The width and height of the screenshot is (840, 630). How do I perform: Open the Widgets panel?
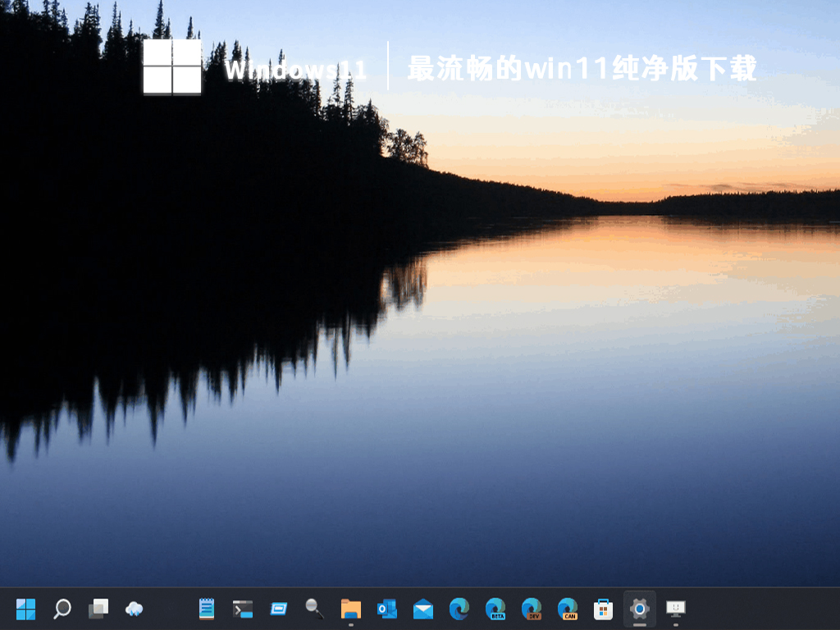coord(134,610)
